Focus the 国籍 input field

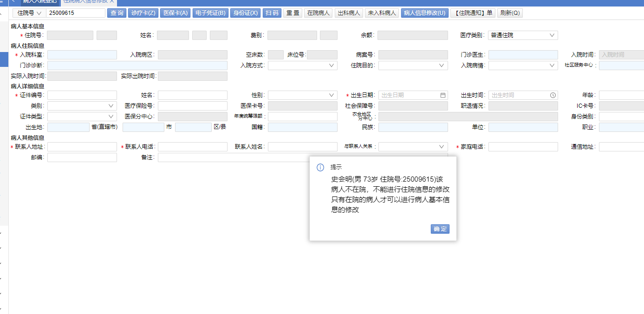[x=302, y=127]
